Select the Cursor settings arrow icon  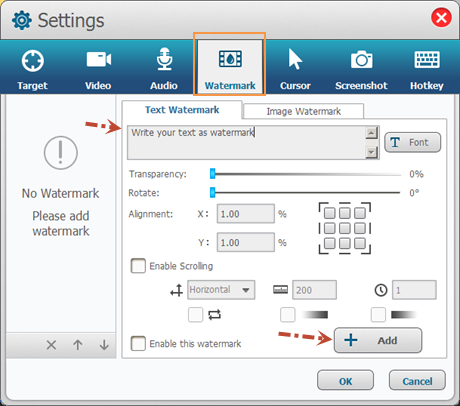coord(295,59)
